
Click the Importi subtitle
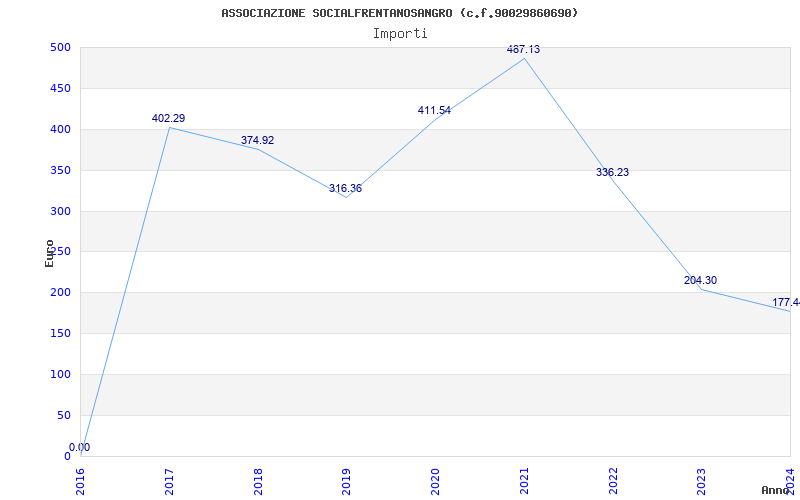400,34
